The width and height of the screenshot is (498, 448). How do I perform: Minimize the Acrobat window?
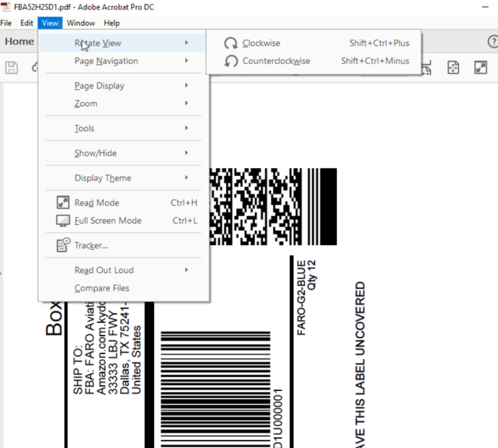click(x=485, y=7)
